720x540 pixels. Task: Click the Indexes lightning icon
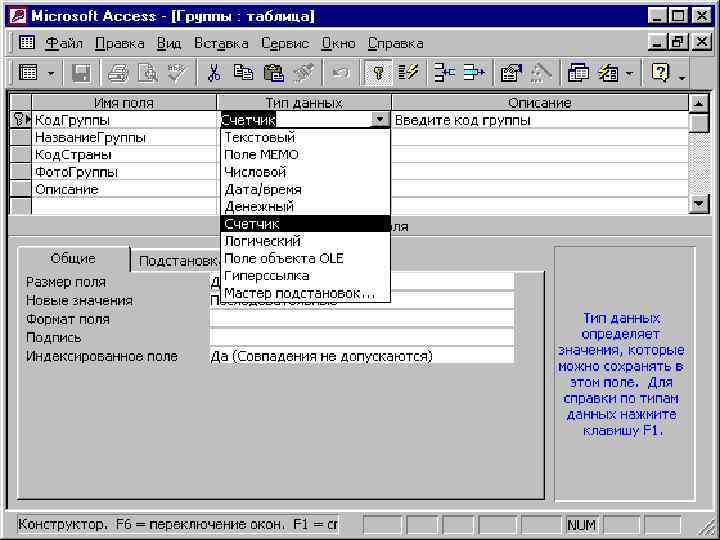(x=408, y=73)
